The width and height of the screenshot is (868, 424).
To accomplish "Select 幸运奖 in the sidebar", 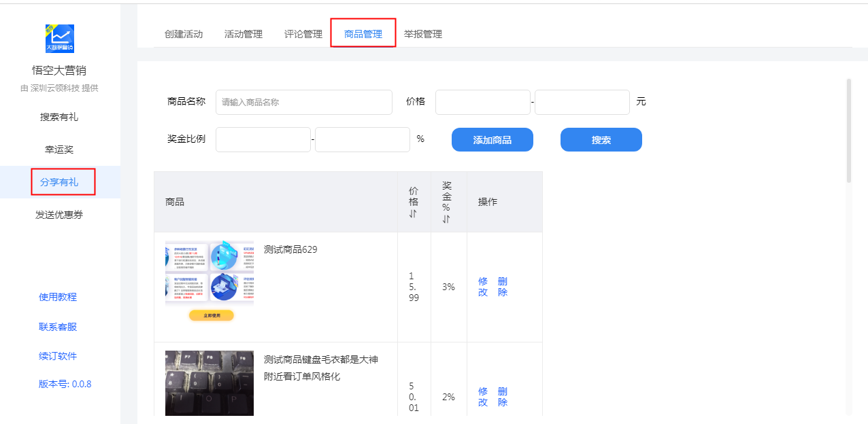I will point(59,149).
